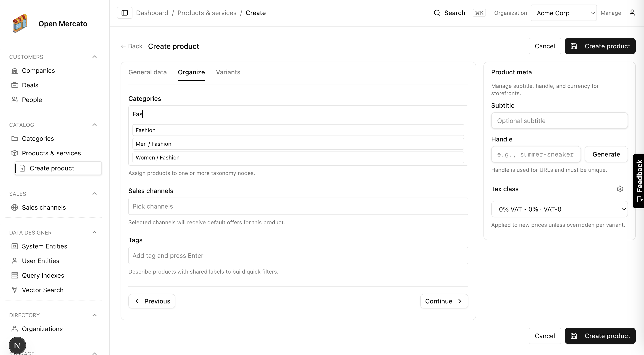Screen dimensions: 644x355
Task: Switch to the Variants tab
Action: pos(228,72)
